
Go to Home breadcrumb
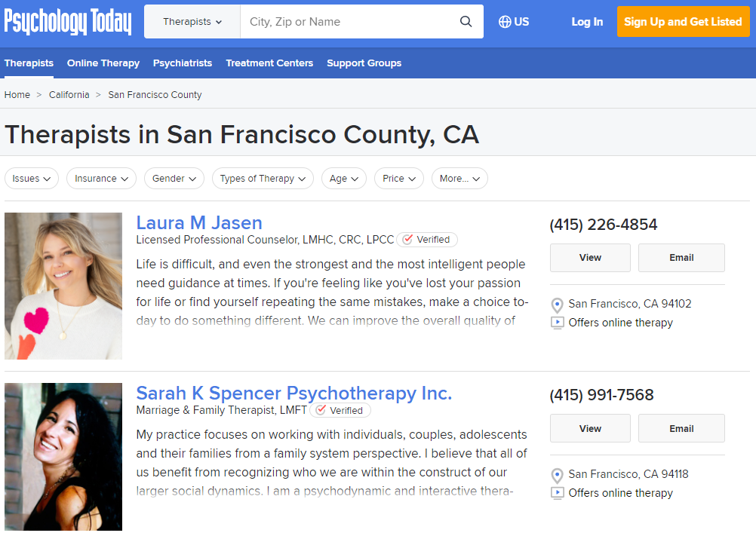17,95
